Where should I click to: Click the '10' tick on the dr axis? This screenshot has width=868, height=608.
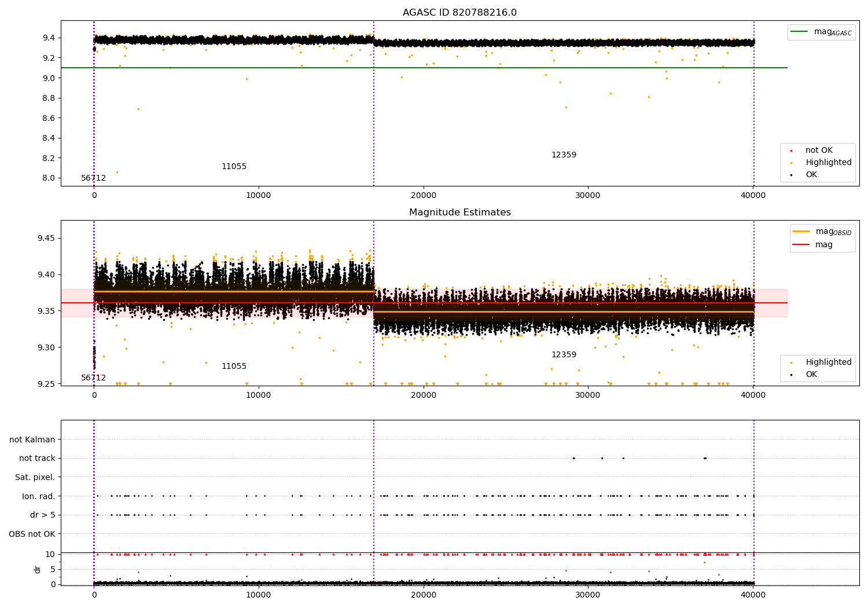(x=50, y=554)
